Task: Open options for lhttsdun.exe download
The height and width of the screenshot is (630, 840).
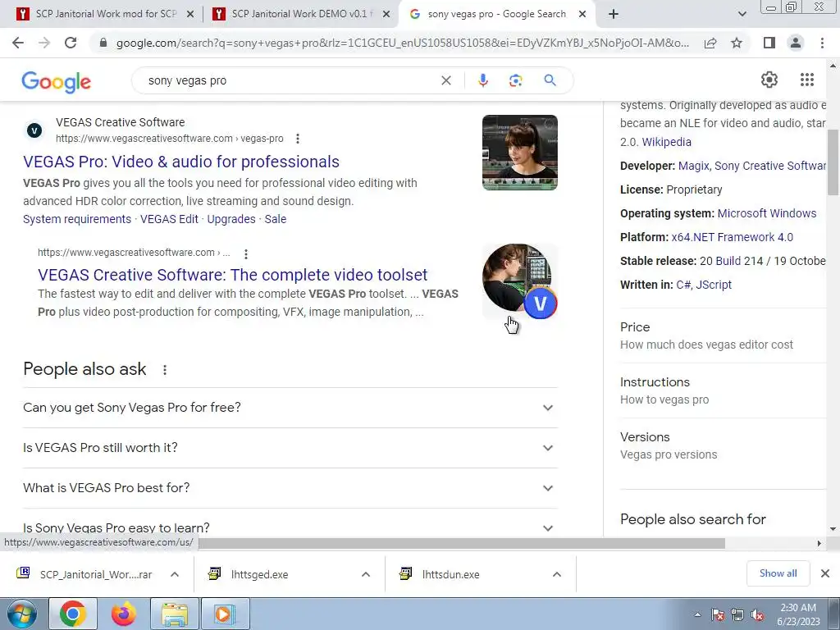Action: click(557, 574)
